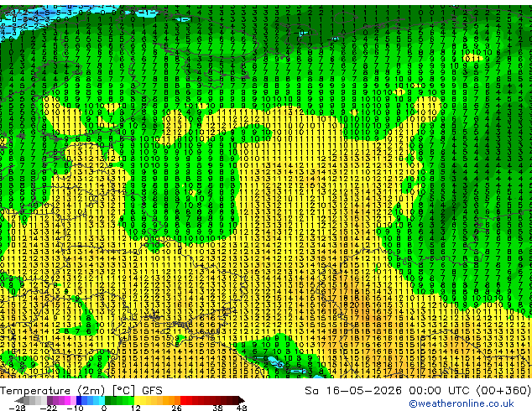The image size is (532, 411).
Task: Pick the dark blue swatch above -10
Action: (79, 400)
